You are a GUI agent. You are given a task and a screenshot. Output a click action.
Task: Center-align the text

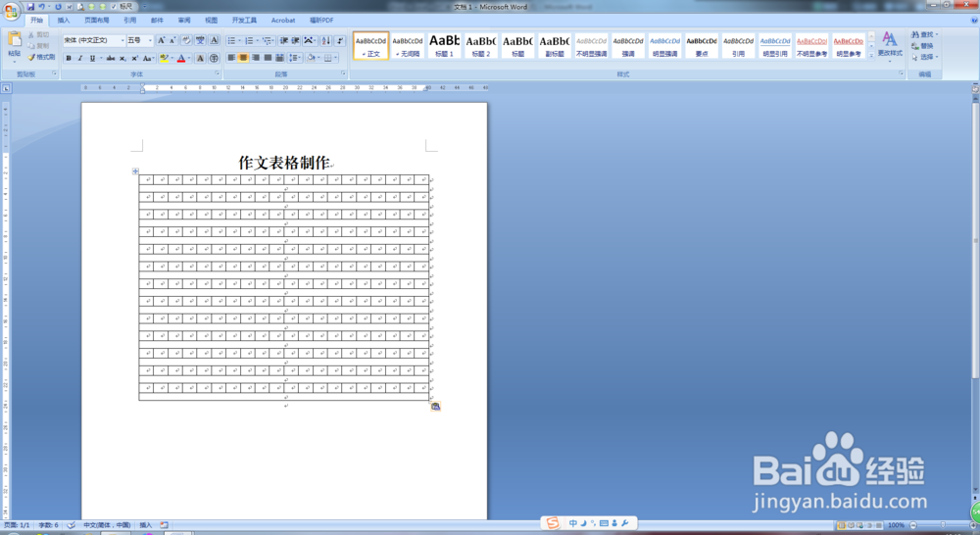coord(243,58)
